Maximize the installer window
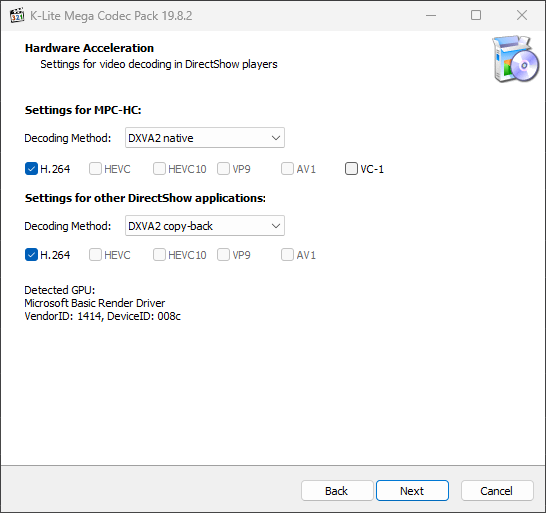The image size is (546, 513). (476, 15)
